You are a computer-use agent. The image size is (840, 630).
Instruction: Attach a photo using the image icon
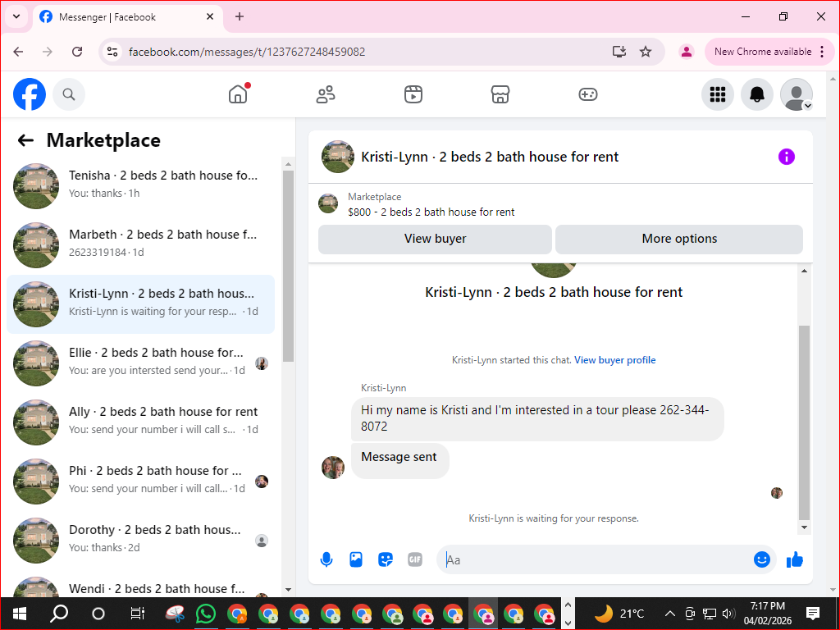pos(356,559)
